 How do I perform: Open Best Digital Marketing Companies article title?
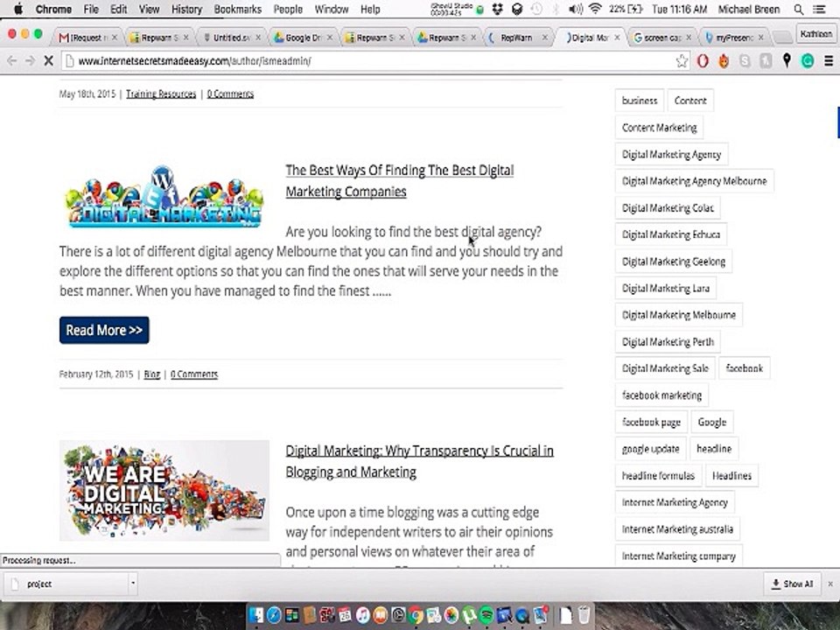pos(399,181)
